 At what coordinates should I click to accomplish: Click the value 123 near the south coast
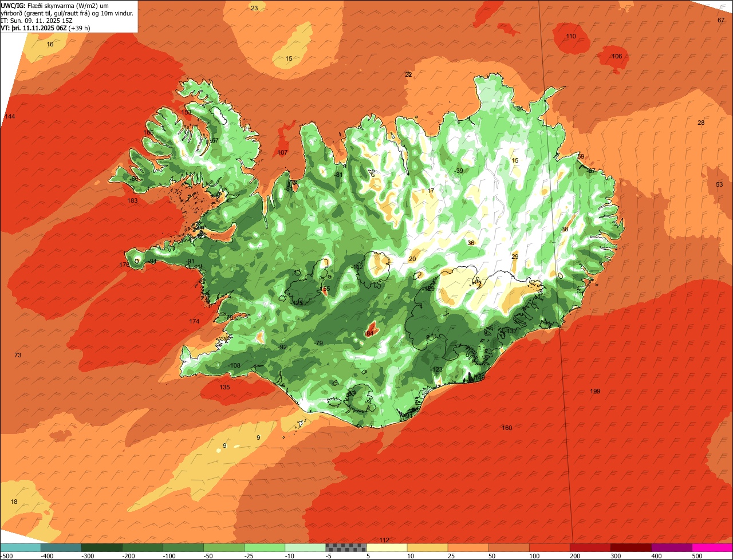click(x=438, y=370)
